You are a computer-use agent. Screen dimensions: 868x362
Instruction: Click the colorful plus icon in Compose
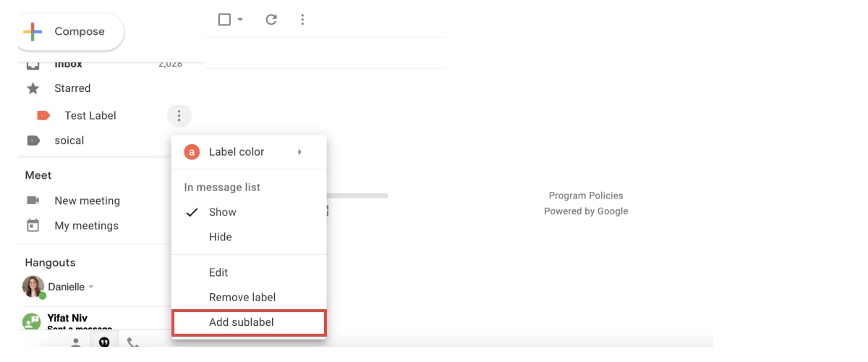pyautogui.click(x=33, y=32)
